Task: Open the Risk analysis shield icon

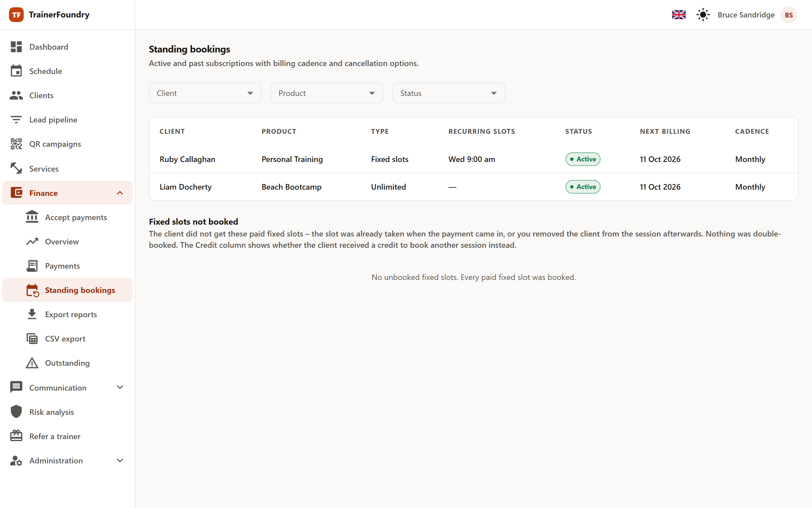Action: (x=16, y=411)
